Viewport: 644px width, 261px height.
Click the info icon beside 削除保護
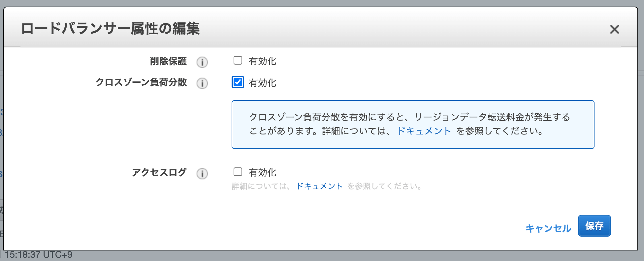tap(202, 62)
